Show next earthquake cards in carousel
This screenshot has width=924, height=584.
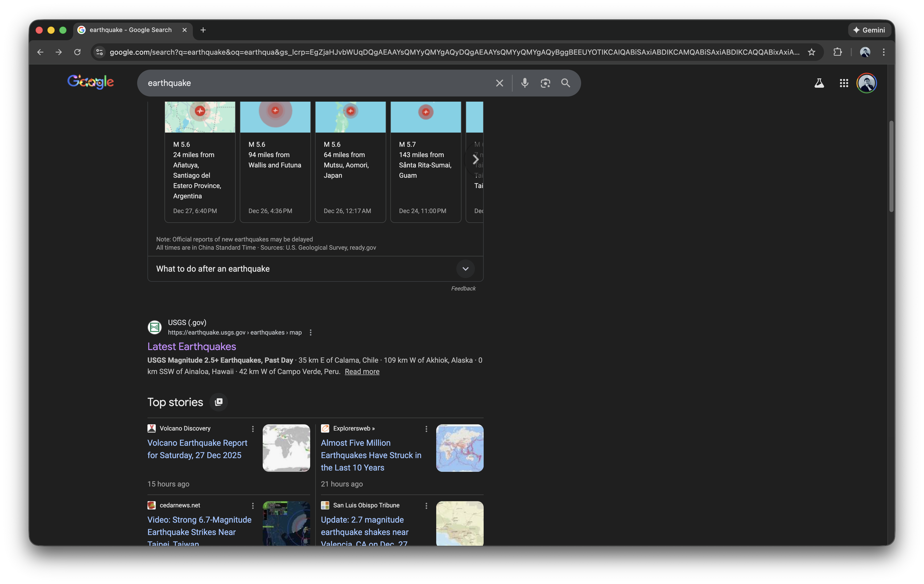(x=475, y=159)
